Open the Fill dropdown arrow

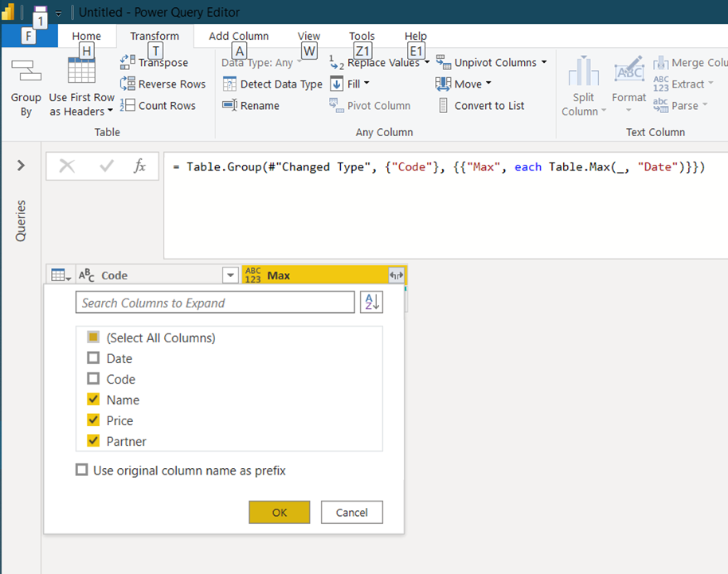coord(366,83)
